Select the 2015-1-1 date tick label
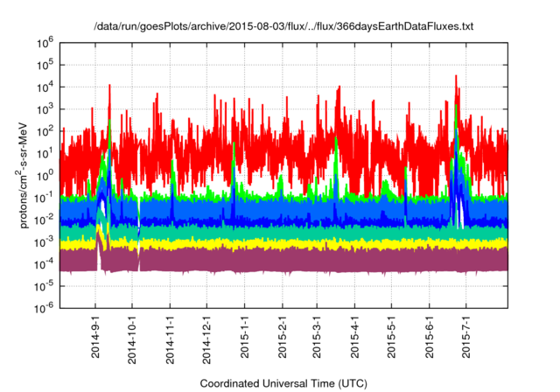This screenshot has height=392, width=560. (x=245, y=337)
